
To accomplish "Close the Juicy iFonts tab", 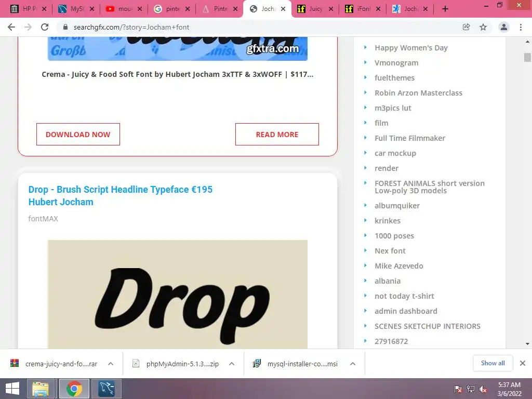I will 331,9.
